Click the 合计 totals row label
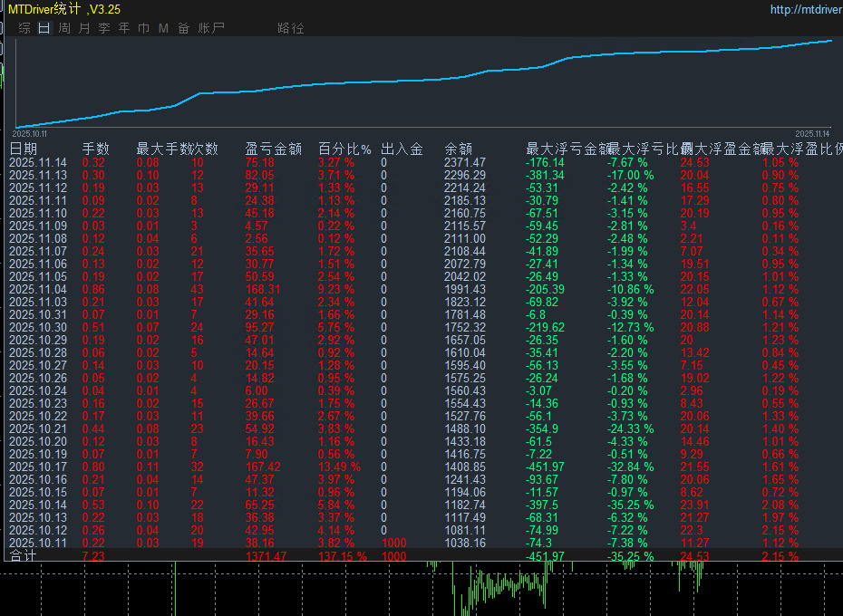Screen dimensions: 843x616 (x=23, y=556)
